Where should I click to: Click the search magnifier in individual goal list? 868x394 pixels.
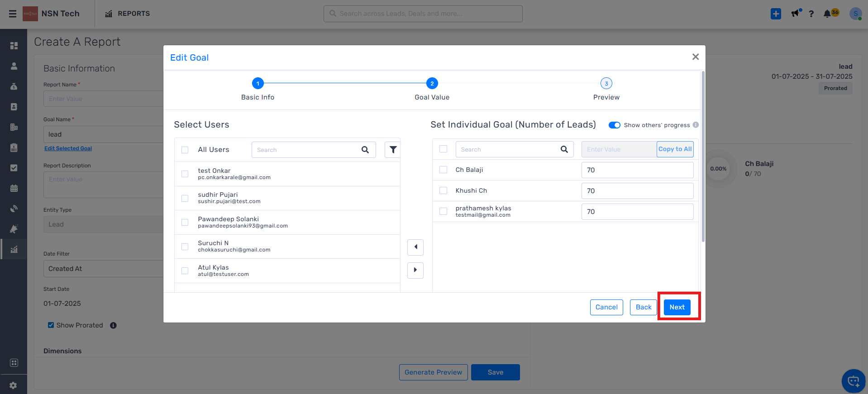564,149
